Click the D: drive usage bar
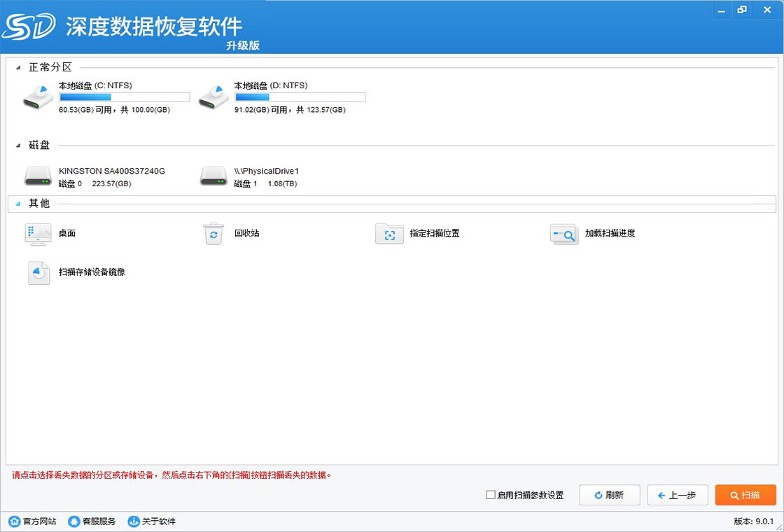Screen dimensions: 784x532 tap(300, 97)
